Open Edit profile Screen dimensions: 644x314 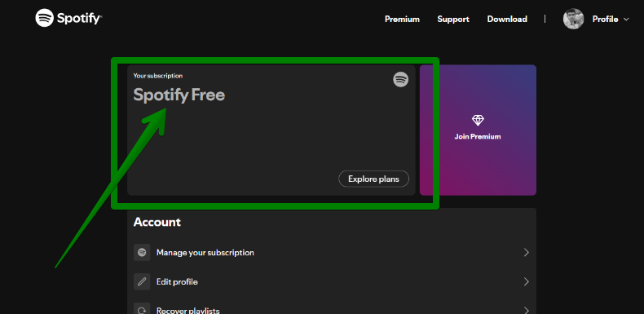pos(332,282)
